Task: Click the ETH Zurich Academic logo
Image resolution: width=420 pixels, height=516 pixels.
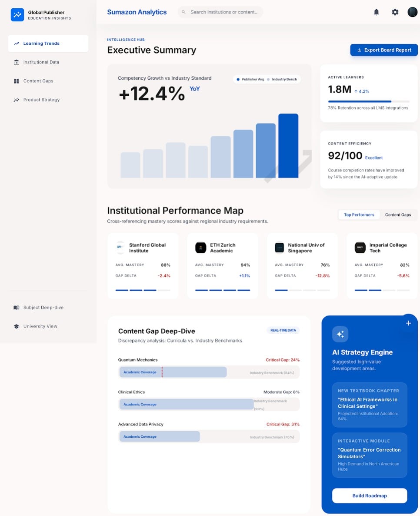Action: 200,248
